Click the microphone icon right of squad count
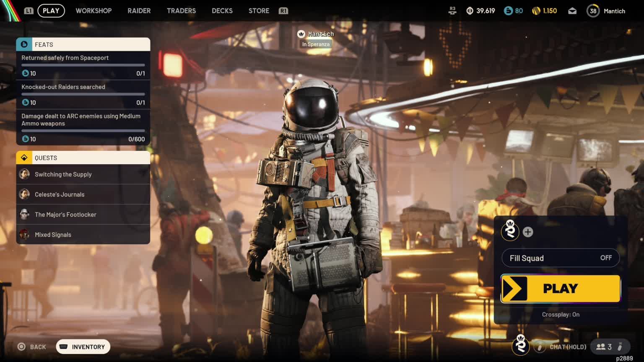Screen dimensions: 644x362 pos(620,347)
